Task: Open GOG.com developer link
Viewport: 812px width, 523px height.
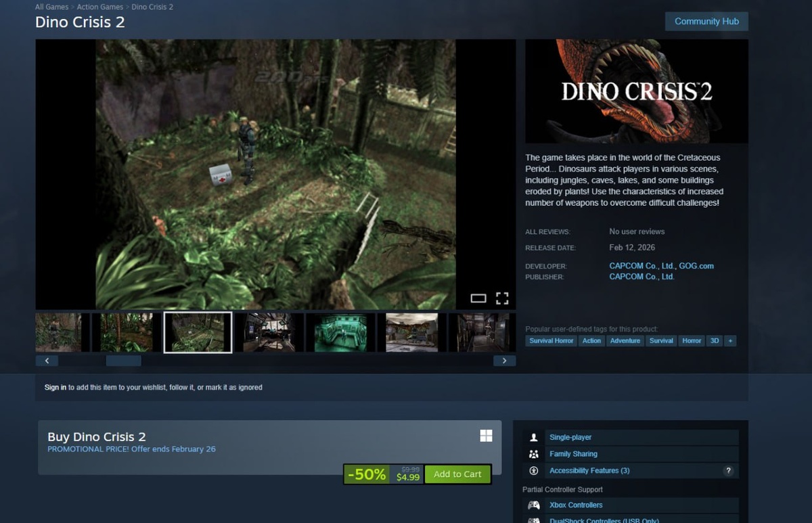Action: point(697,266)
